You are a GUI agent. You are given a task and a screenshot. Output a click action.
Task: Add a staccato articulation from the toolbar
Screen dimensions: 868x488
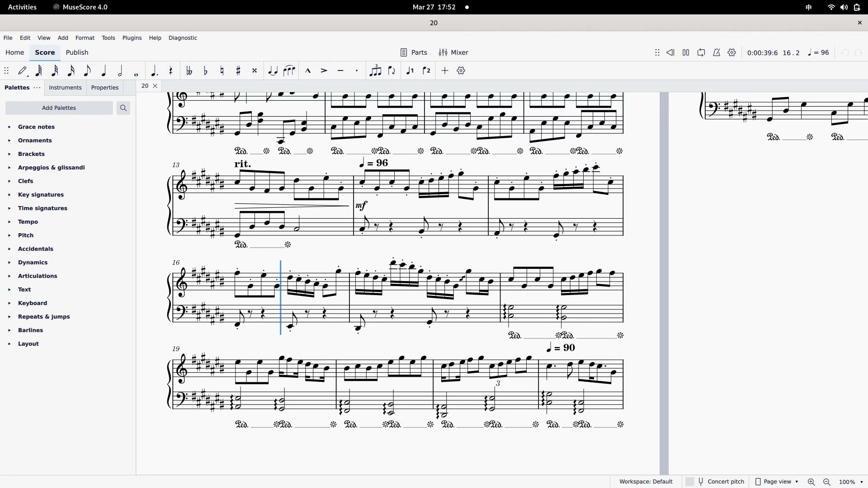coord(357,70)
